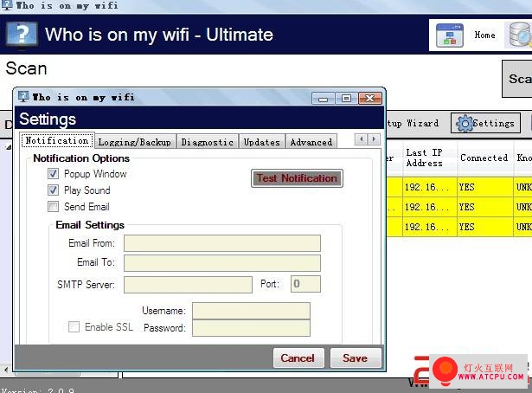
Task: Minimize the Settings dialog
Action: pyautogui.click(x=323, y=99)
